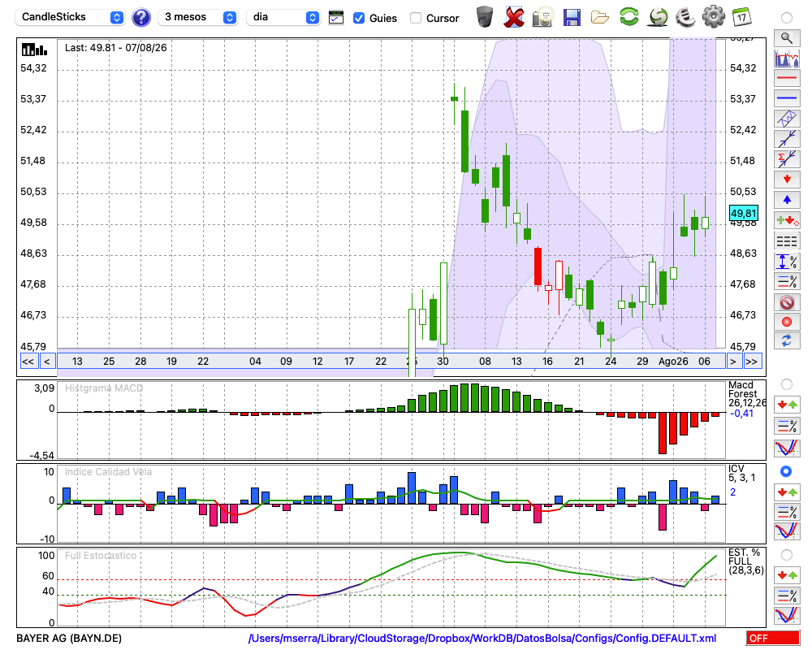Open the folder icon in toolbar
This screenshot has width=812, height=650.
600,18
